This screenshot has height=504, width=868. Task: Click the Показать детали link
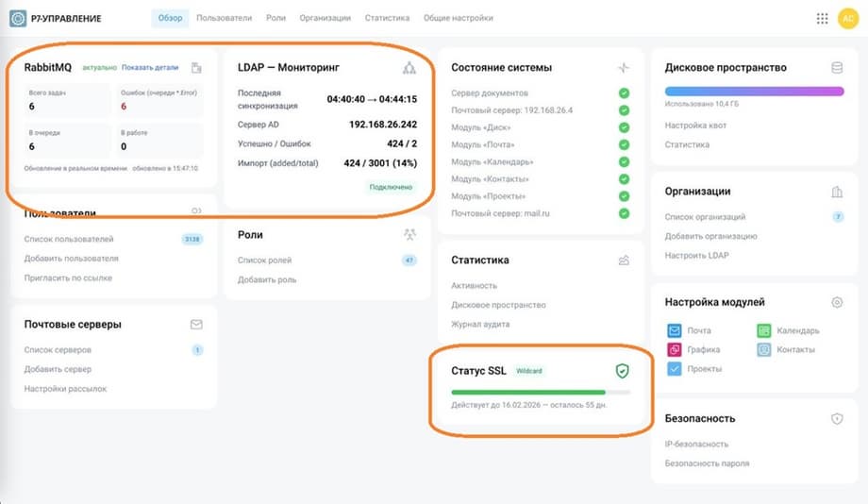click(150, 68)
